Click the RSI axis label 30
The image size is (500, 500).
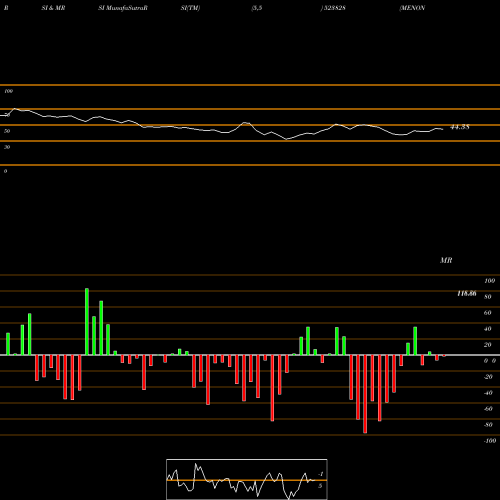click(7, 147)
